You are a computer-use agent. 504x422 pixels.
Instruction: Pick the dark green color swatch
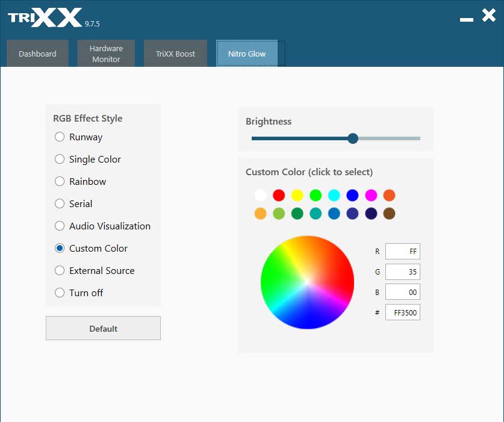pyautogui.click(x=297, y=214)
